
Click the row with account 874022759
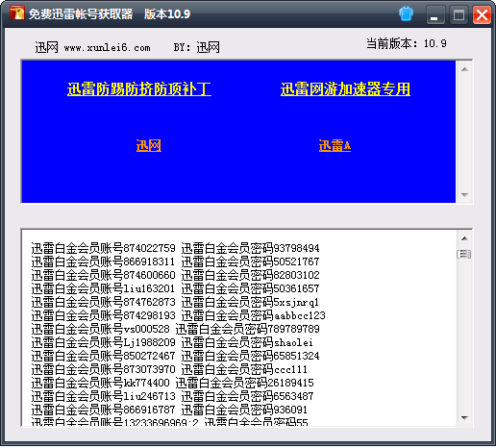coord(175,248)
